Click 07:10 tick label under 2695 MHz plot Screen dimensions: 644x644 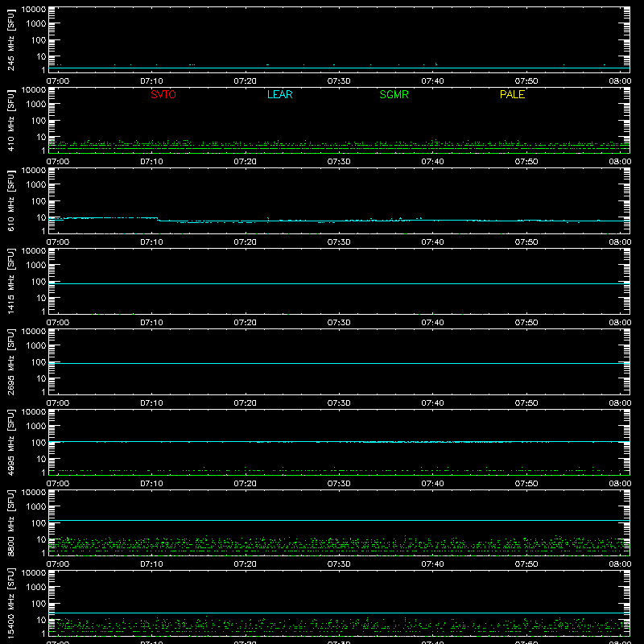(x=151, y=403)
